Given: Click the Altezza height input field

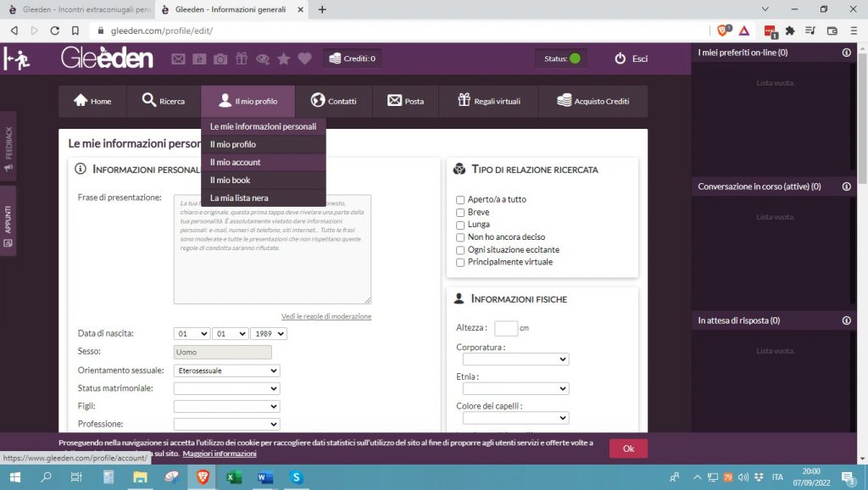Looking at the screenshot, I should coord(506,328).
